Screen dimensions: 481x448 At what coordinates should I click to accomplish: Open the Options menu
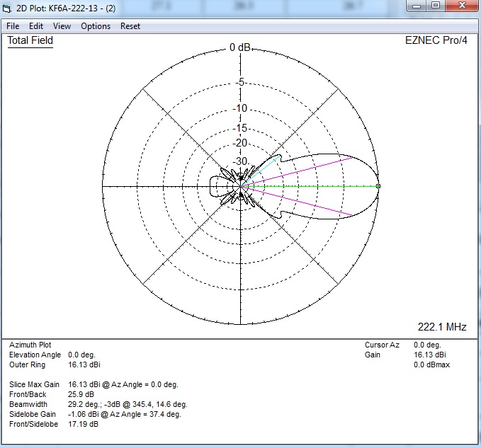point(96,26)
